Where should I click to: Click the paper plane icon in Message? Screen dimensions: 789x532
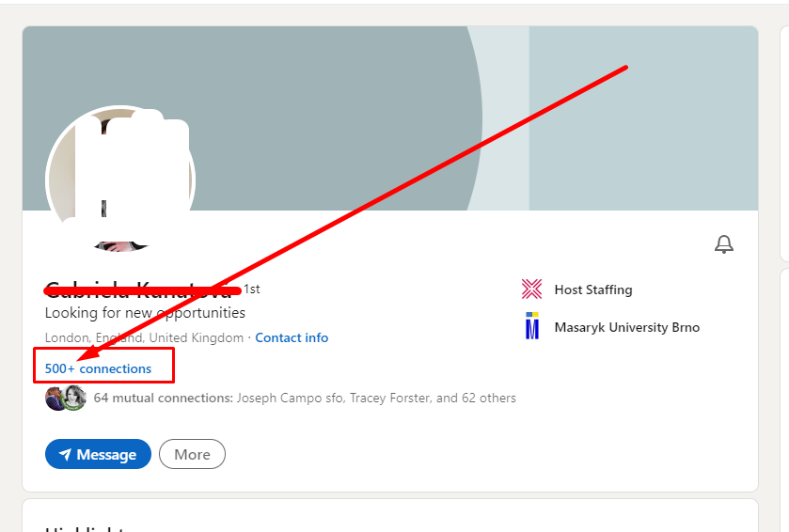coord(65,455)
